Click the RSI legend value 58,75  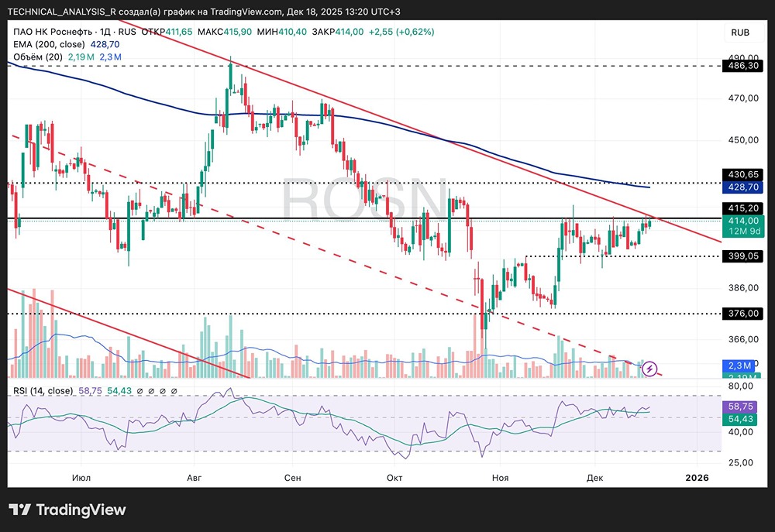[90, 391]
